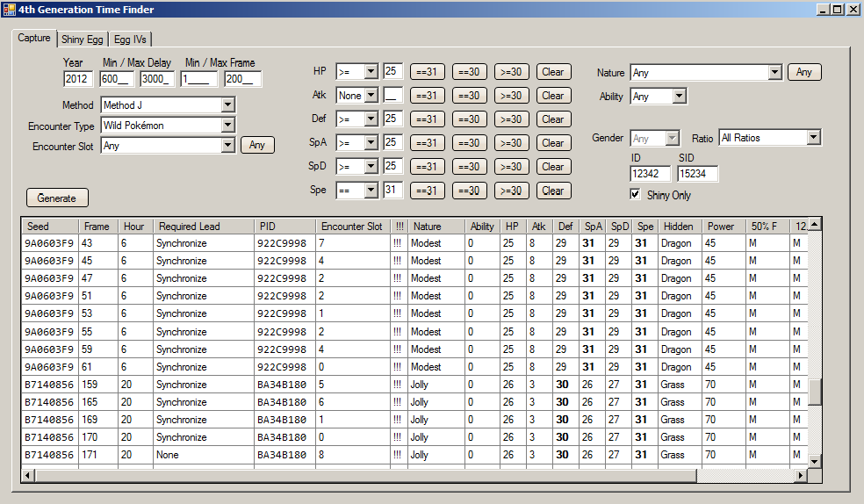The height and width of the screenshot is (504, 864).
Task: Click the Min Frame field
Action: click(x=198, y=79)
